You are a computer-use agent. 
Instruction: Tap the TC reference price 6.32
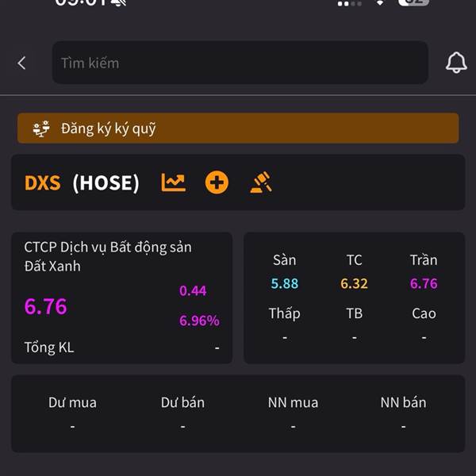point(355,283)
